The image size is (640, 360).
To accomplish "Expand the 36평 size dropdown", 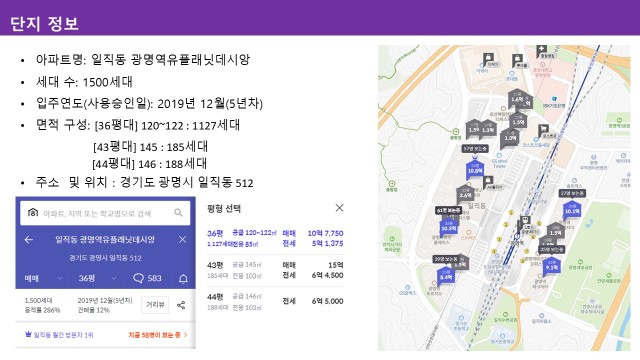I will (97, 278).
